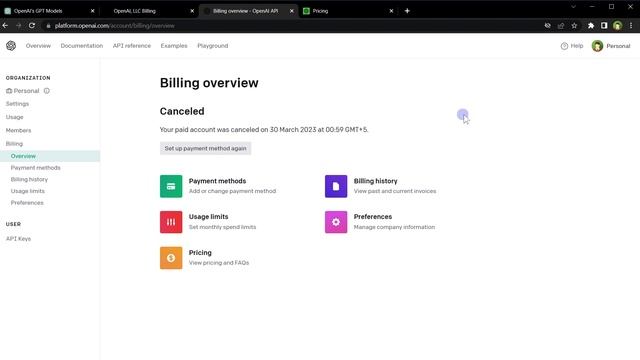
Task: Open the Usage limits card title
Action: 208,217
